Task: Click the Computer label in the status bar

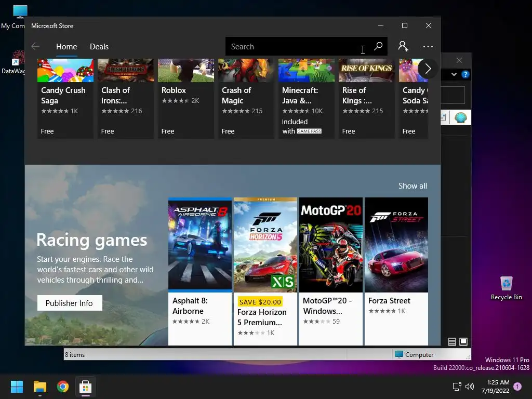Action: click(419, 354)
